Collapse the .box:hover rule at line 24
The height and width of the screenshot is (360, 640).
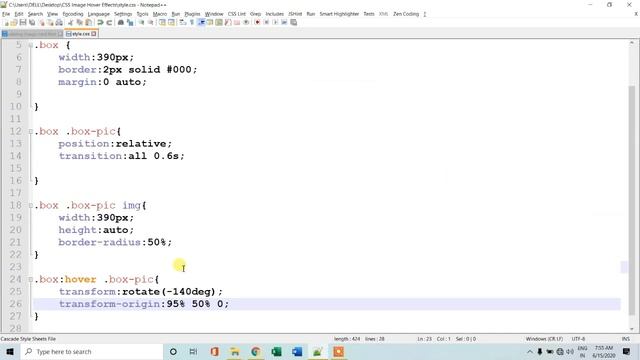click(x=31, y=280)
